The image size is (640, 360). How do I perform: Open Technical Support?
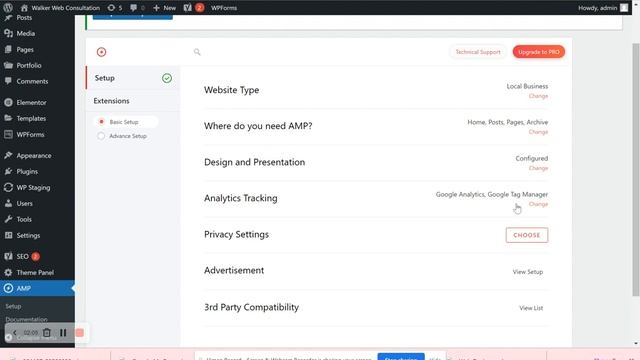(x=478, y=52)
